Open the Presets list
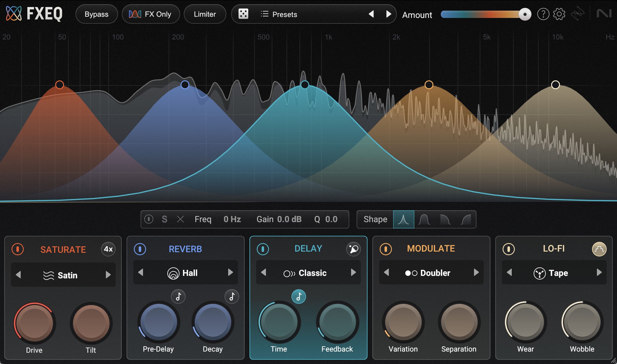 tap(279, 14)
